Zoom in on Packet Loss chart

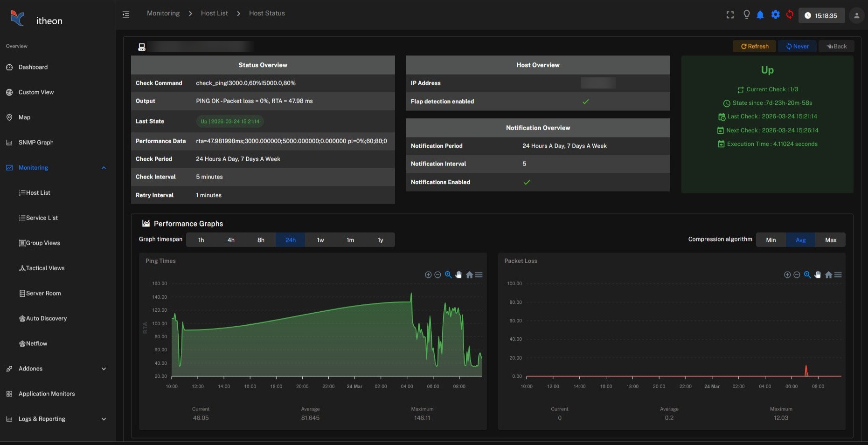coord(787,275)
